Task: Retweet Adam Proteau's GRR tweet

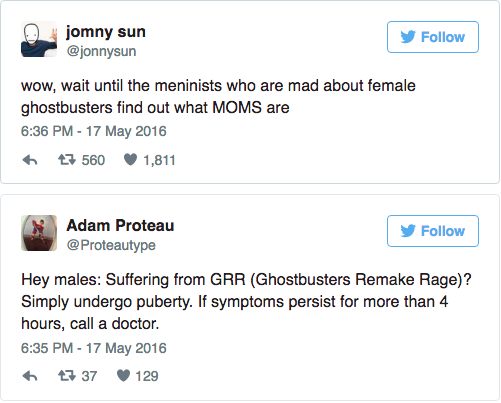Action: point(67,376)
